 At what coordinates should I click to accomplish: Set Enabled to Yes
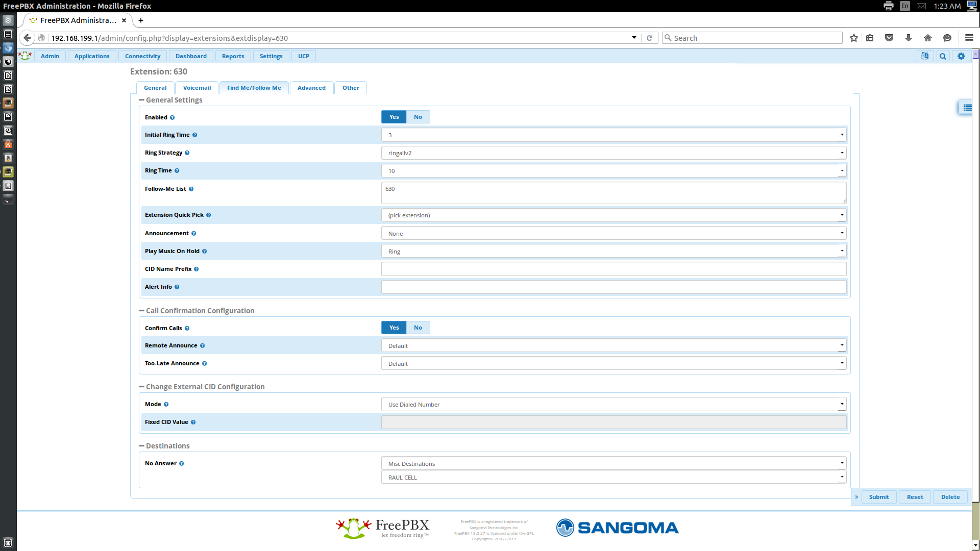point(394,117)
